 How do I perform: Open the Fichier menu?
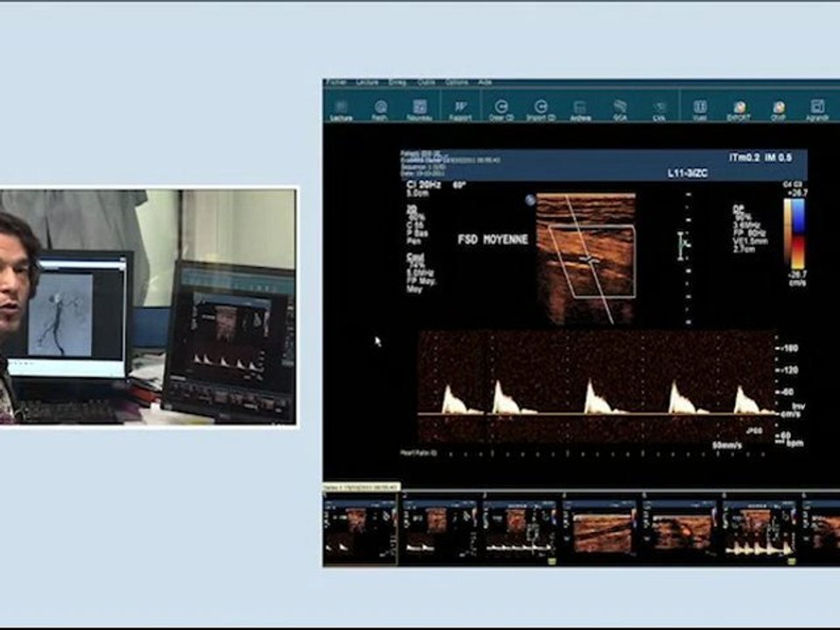(x=336, y=82)
